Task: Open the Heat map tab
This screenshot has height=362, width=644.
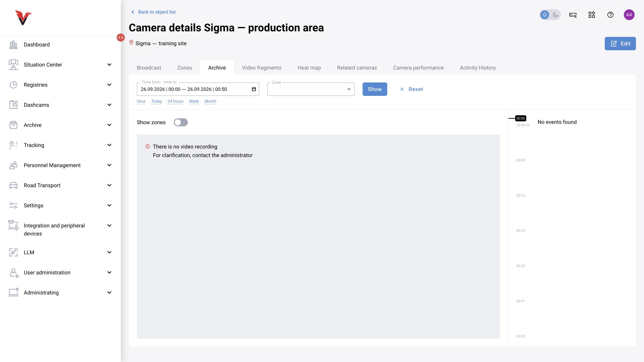Action: point(309,68)
